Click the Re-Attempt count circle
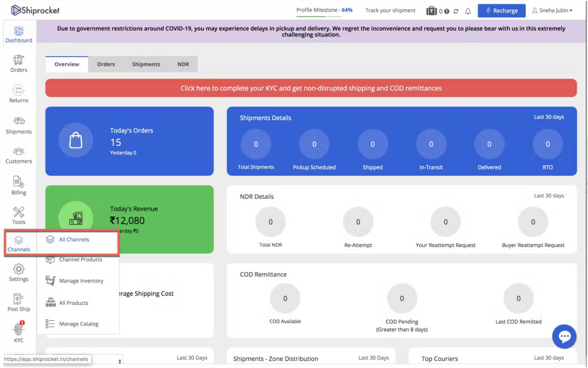 (358, 222)
